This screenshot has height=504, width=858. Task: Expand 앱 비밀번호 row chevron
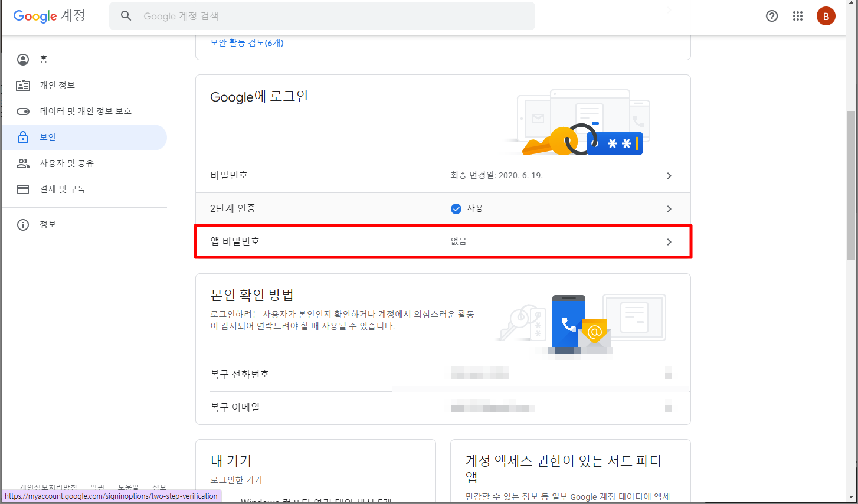point(669,242)
